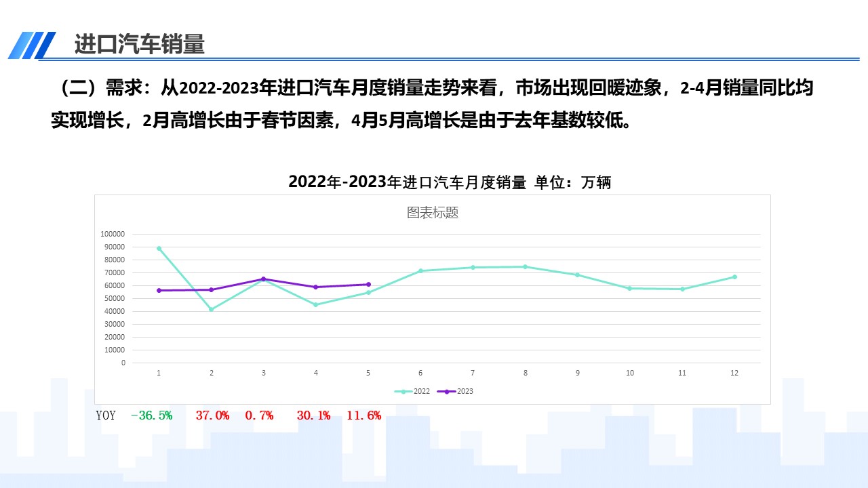The width and height of the screenshot is (868, 488).
Task: Select the 37.0% YOY value
Action: tap(212, 415)
